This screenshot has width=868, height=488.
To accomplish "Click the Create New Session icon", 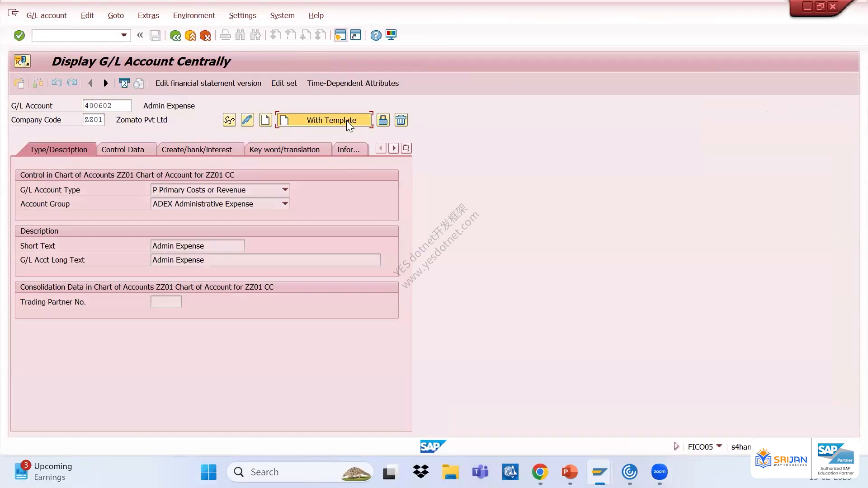I will [x=341, y=35].
